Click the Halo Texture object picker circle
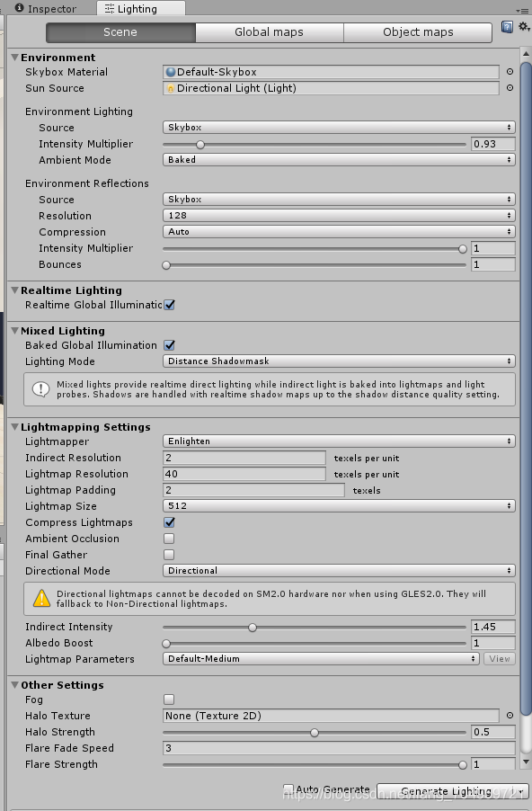This screenshot has width=532, height=811. [x=510, y=716]
